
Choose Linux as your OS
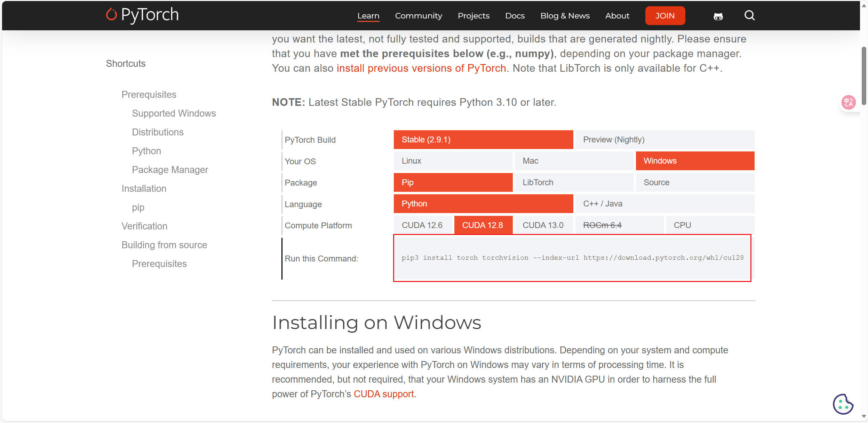point(453,161)
